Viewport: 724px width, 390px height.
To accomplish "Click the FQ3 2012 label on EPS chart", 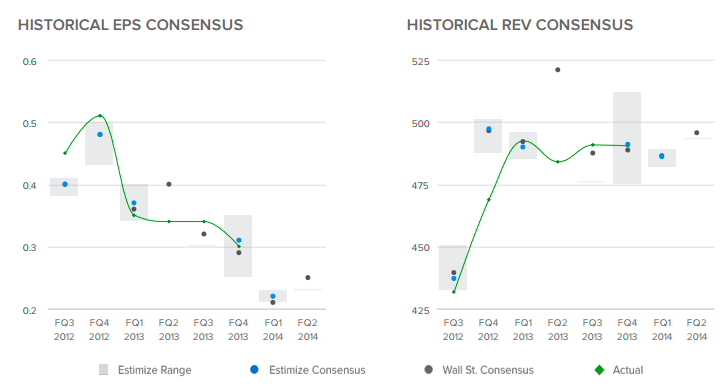I will pyautogui.click(x=64, y=330).
